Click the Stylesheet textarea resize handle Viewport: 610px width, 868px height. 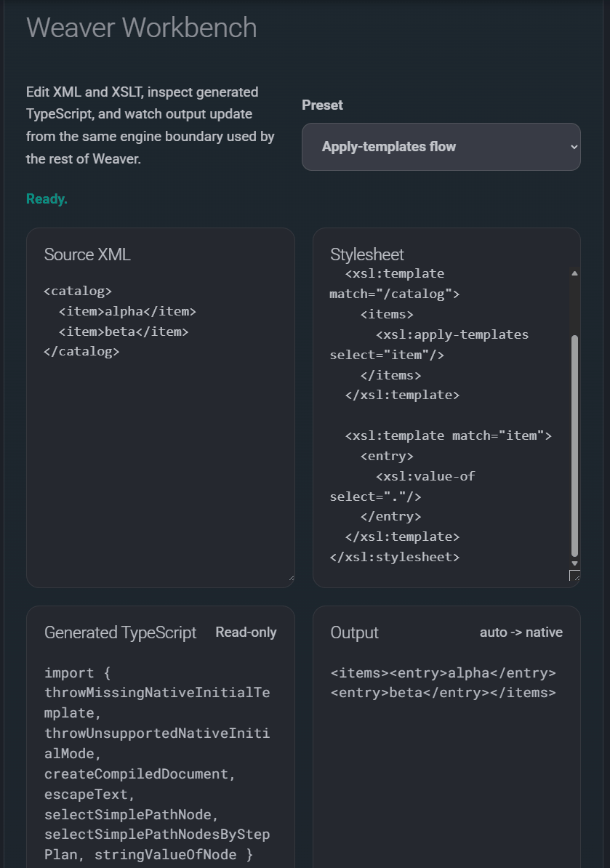tap(574, 576)
